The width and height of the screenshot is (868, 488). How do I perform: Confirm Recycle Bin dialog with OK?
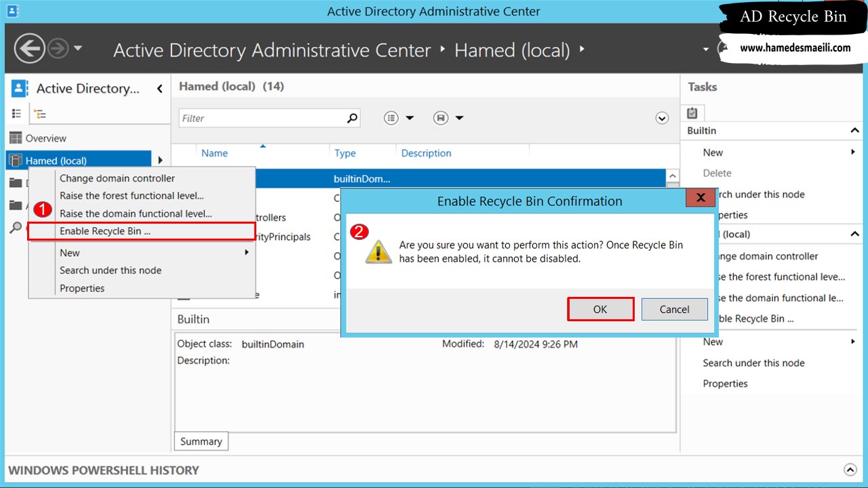pyautogui.click(x=600, y=309)
